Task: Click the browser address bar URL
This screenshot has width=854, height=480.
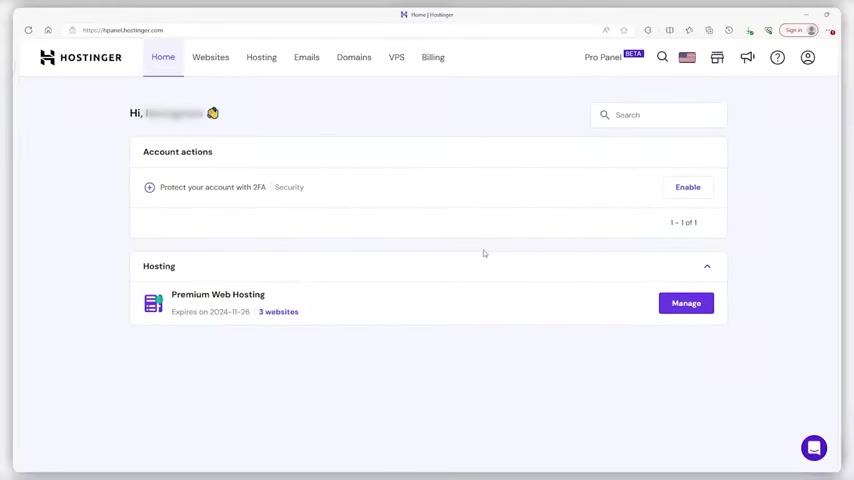Action: [x=123, y=30]
